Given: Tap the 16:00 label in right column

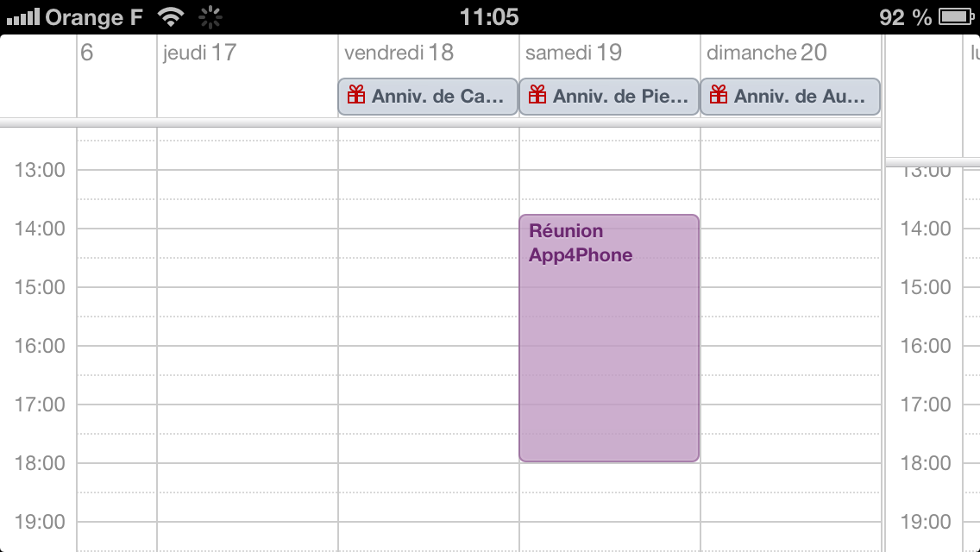Looking at the screenshot, I should (x=926, y=346).
